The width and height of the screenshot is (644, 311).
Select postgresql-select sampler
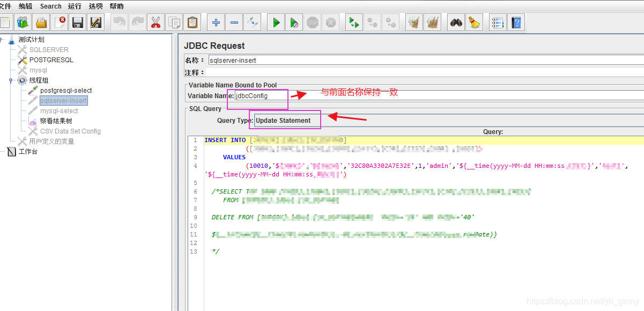click(x=66, y=91)
